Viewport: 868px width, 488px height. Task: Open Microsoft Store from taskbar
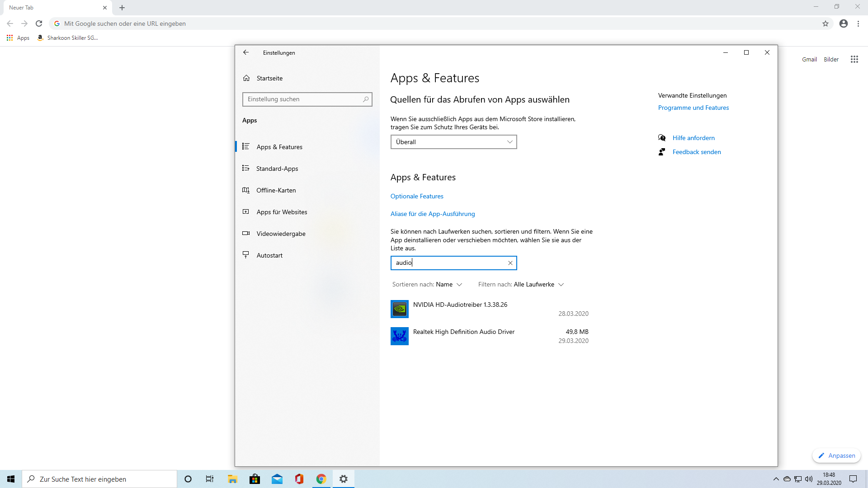pyautogui.click(x=255, y=479)
